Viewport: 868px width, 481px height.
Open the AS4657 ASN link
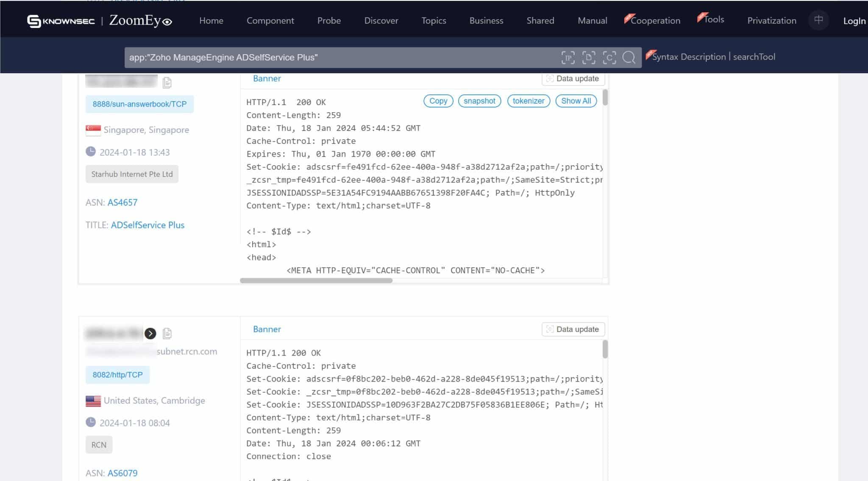point(122,202)
